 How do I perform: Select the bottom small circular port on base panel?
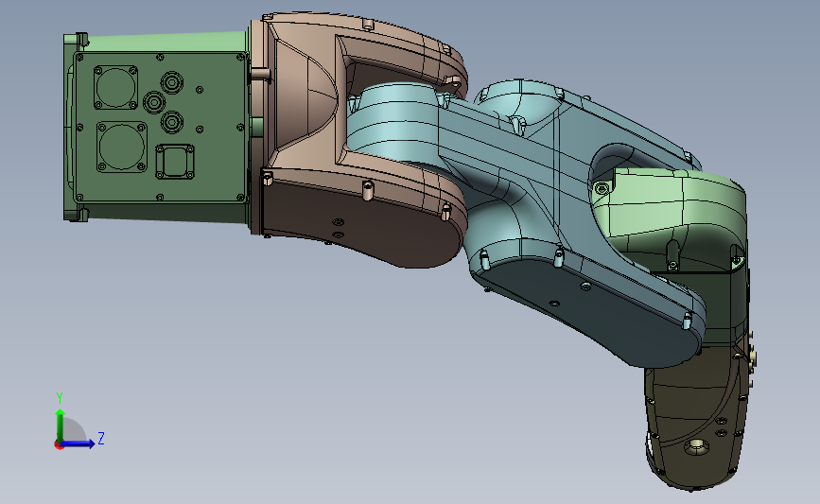171,122
